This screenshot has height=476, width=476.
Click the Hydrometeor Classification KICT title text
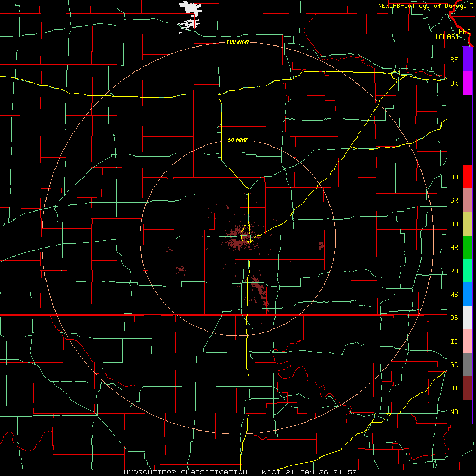click(x=240, y=472)
